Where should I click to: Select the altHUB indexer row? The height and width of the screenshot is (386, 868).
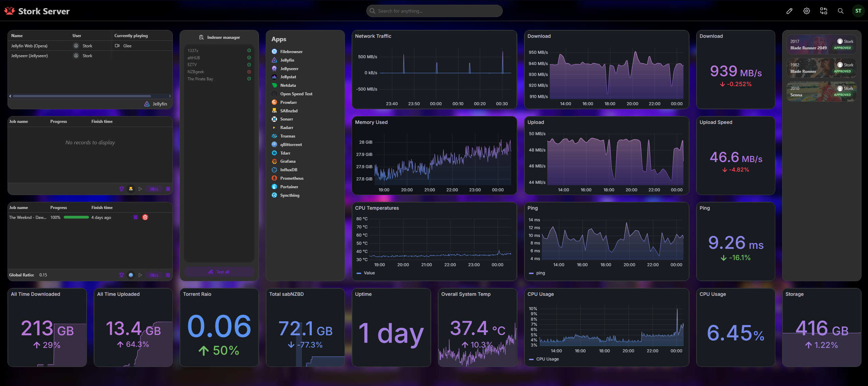(219, 58)
